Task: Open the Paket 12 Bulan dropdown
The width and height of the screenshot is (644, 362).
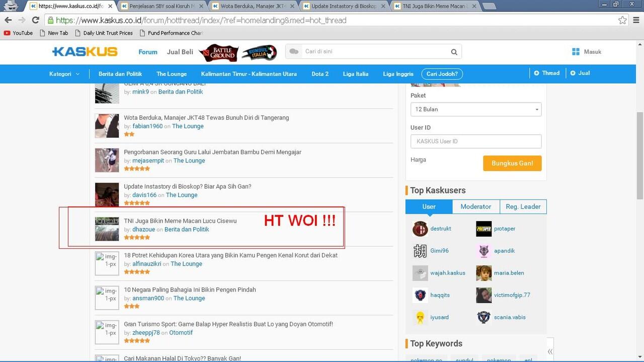Action: coord(476,109)
